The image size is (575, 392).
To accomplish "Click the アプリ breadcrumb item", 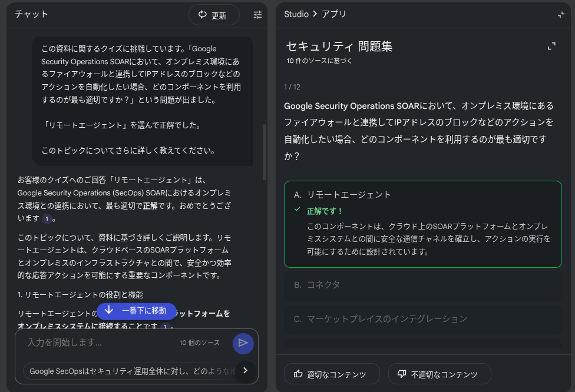I will [333, 14].
